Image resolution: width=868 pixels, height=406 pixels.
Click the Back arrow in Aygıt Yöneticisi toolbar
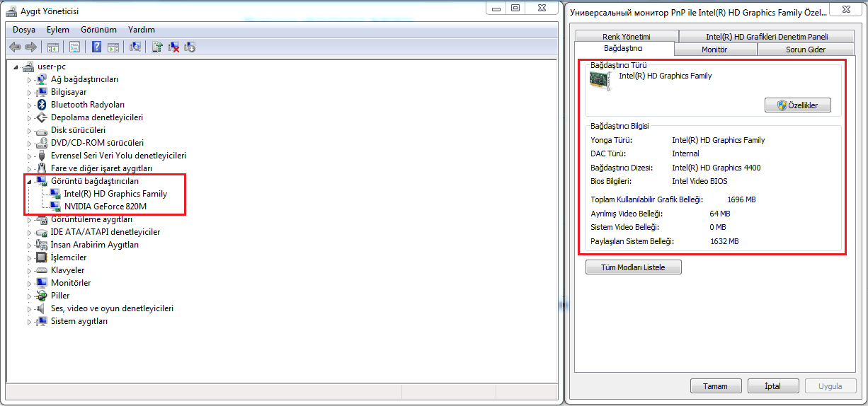(15, 47)
